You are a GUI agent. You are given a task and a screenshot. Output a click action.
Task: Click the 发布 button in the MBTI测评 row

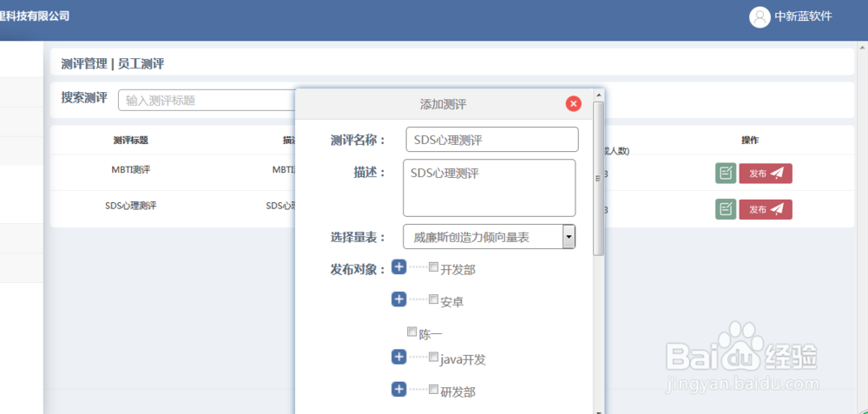click(766, 174)
